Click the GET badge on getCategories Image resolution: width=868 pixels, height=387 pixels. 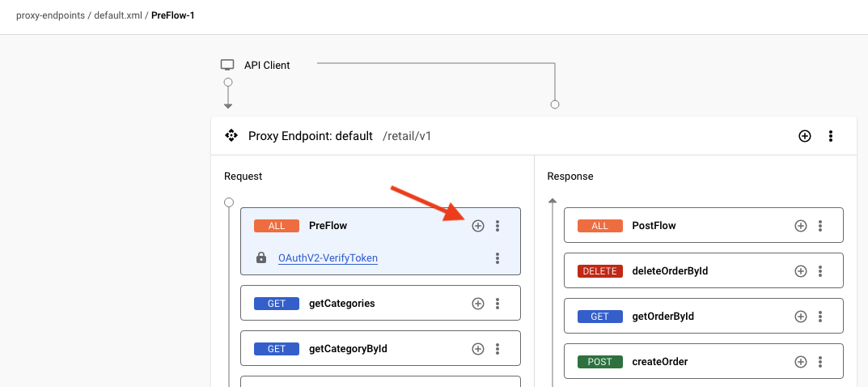pos(276,304)
